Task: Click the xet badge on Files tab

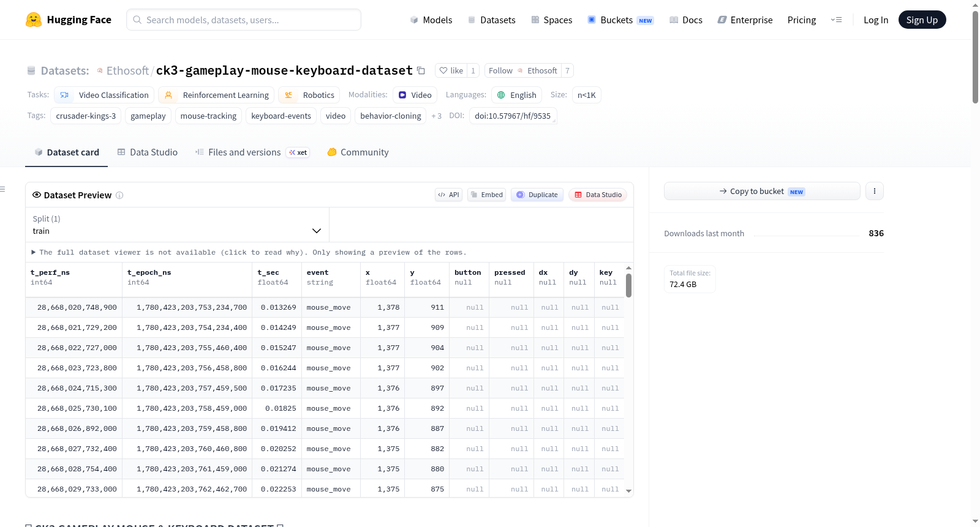Action: point(298,152)
